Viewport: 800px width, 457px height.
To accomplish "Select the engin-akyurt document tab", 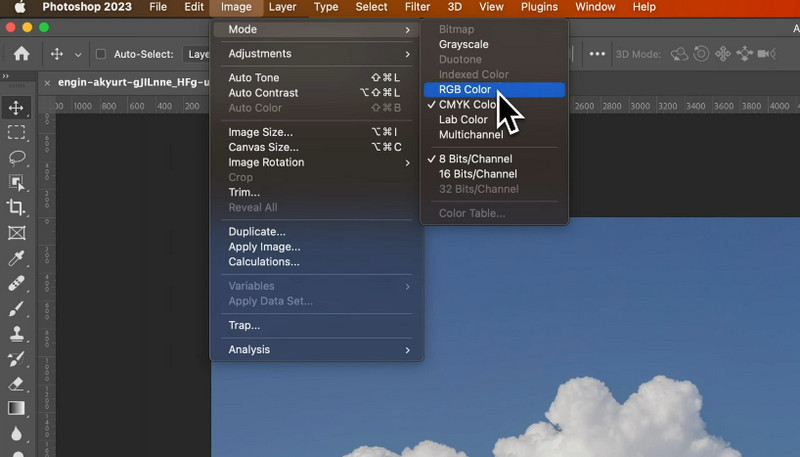I will tap(133, 83).
